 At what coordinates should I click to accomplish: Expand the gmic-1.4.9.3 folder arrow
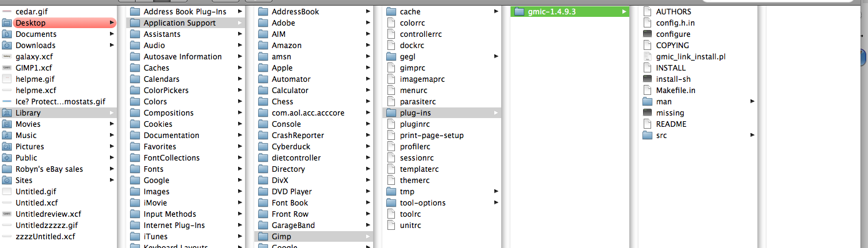click(624, 12)
